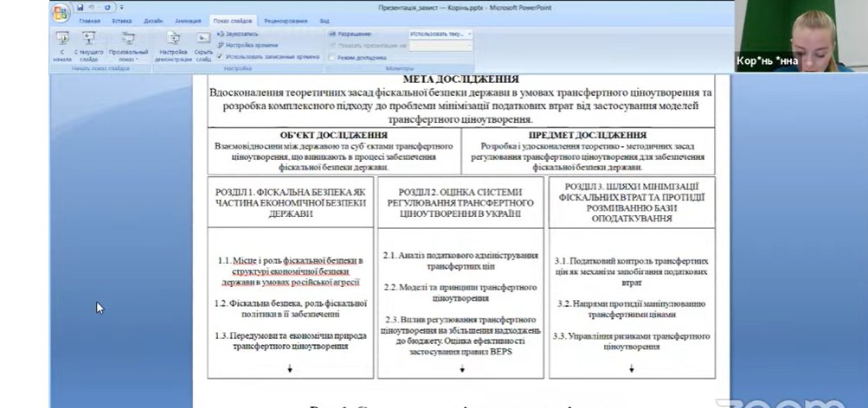
Task: Switch to the Дизайн ribbon tab
Action: coord(153,21)
